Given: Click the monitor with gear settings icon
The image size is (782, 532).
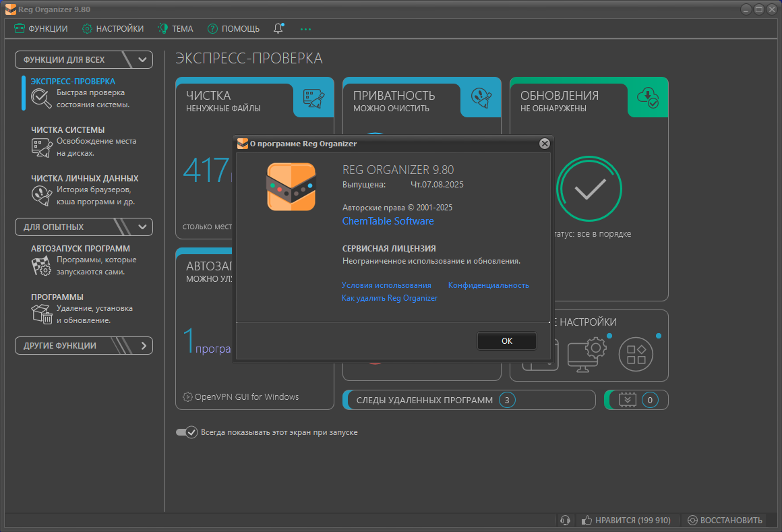Looking at the screenshot, I should 586,355.
